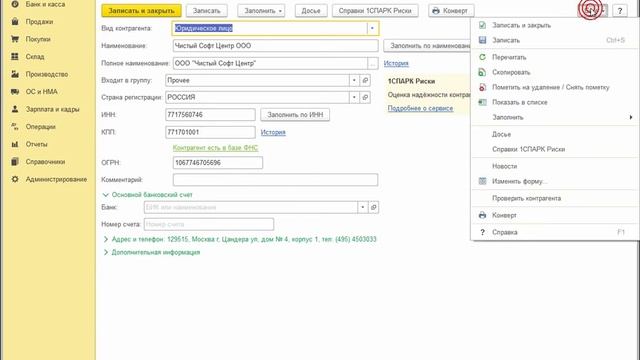640x360 pixels.
Task: Click the Справка question mark menu icon
Action: click(482, 232)
